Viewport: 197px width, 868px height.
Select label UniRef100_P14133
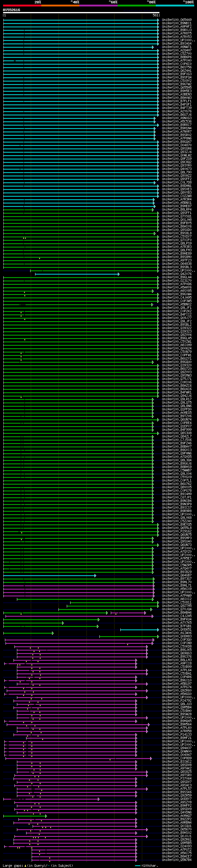pos(177,735)
